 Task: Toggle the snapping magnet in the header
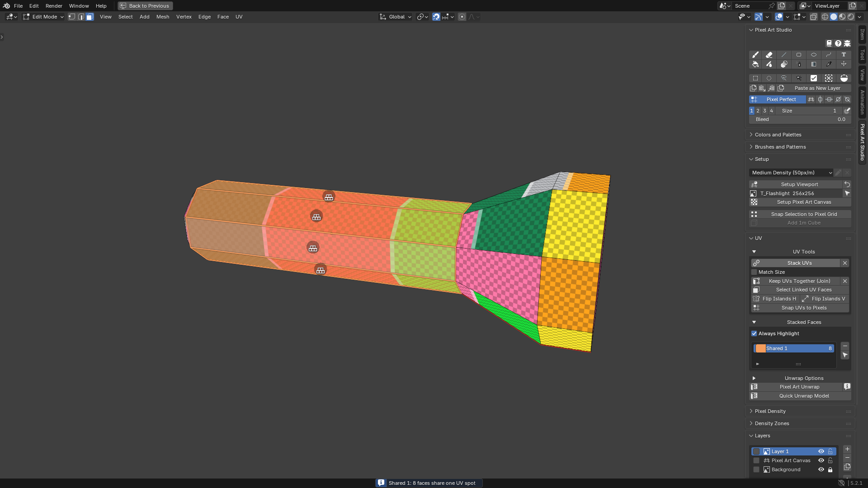pyautogui.click(x=436, y=17)
